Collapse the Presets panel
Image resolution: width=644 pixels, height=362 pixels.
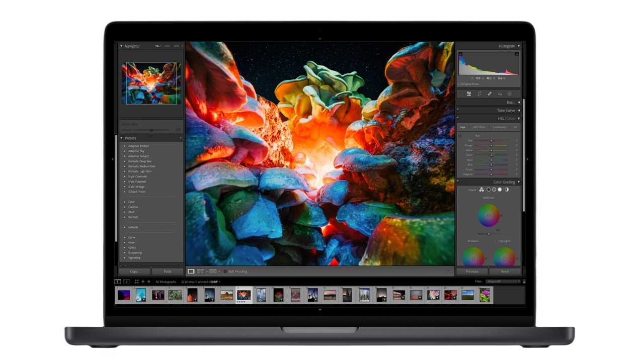pos(121,138)
